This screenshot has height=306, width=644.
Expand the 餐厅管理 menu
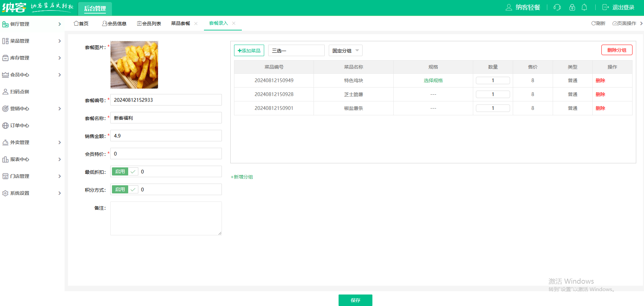(32, 24)
